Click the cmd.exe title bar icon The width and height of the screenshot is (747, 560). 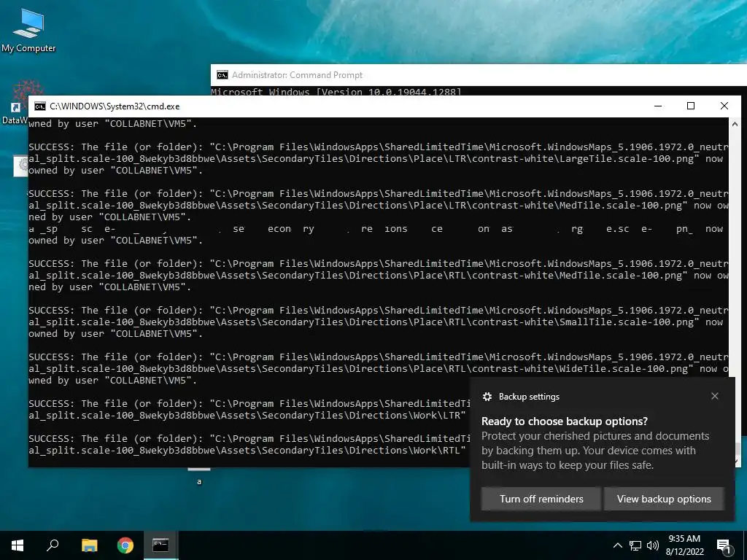pos(40,106)
